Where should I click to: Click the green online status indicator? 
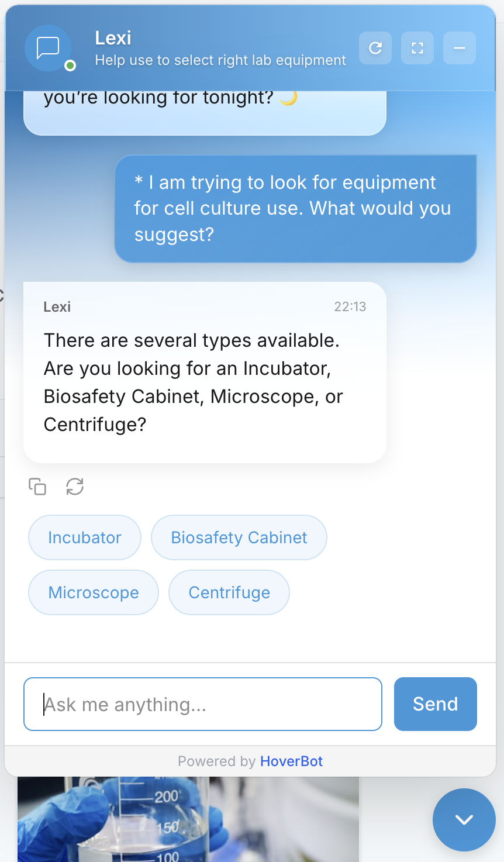point(70,65)
